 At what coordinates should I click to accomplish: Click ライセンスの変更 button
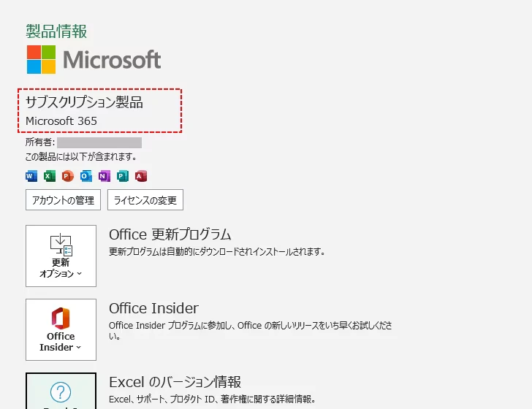pos(145,199)
